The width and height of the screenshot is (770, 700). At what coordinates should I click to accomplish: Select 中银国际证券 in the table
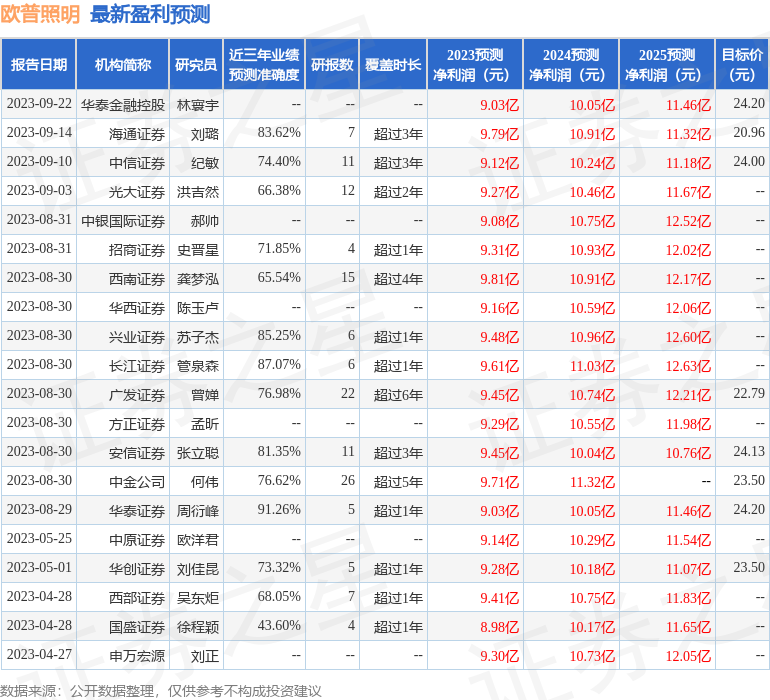click(123, 221)
